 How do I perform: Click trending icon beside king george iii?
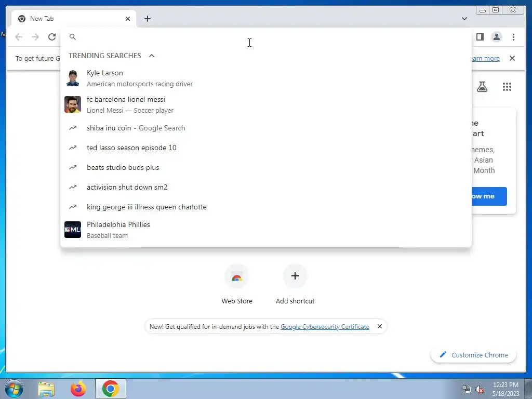[73, 207]
